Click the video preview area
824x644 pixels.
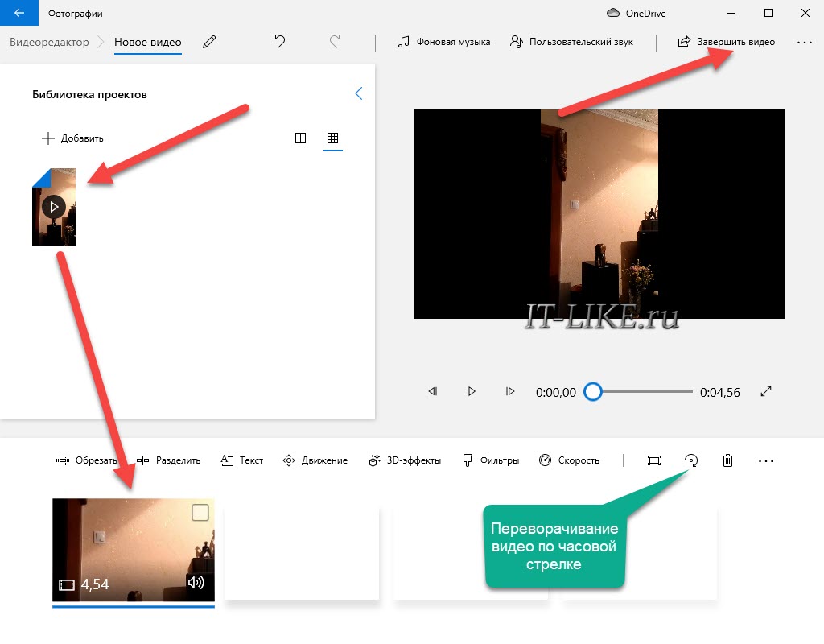(x=599, y=214)
